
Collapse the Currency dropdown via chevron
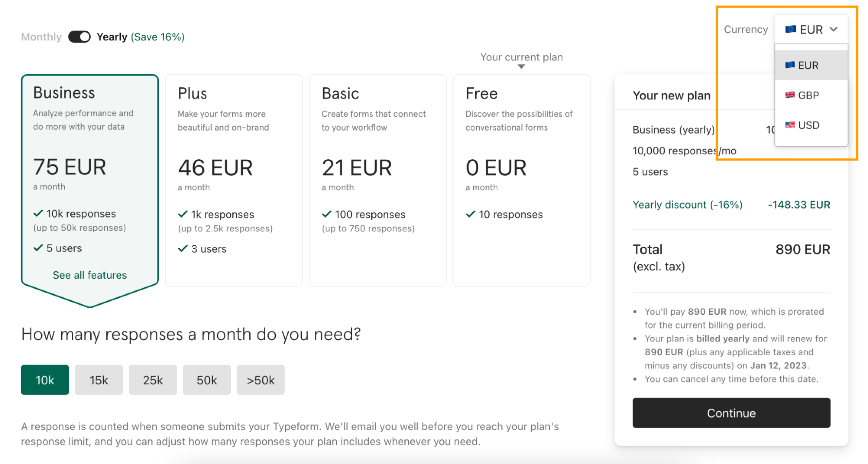[833, 29]
